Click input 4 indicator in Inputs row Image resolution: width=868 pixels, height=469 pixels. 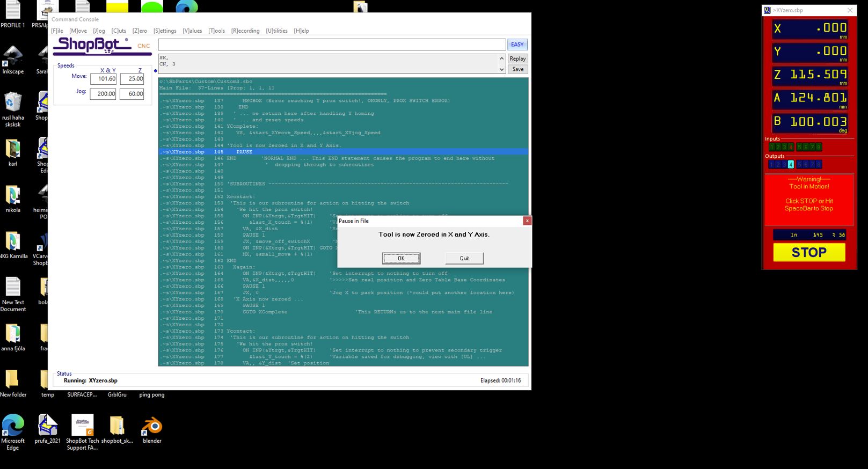point(791,147)
